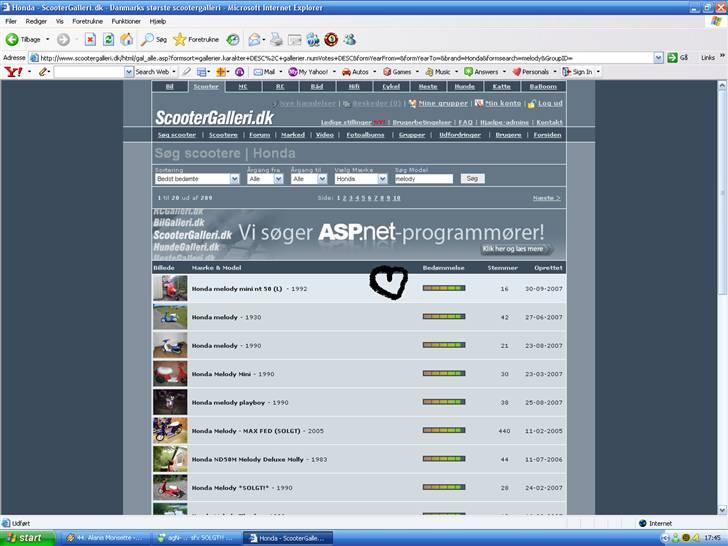
Task: Open Foretrukne favorites star in toolbar
Action: pos(180,39)
